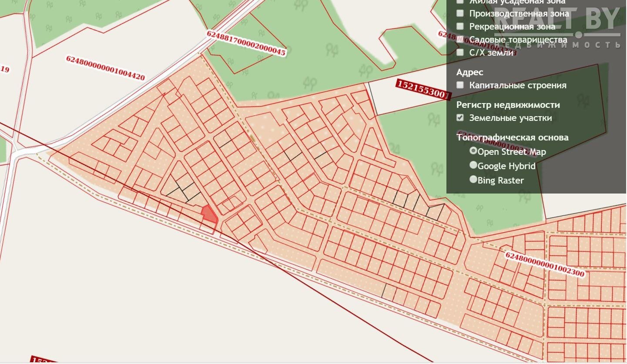Click the Топографическая основа section heading
The image size is (627, 364).
point(512,137)
